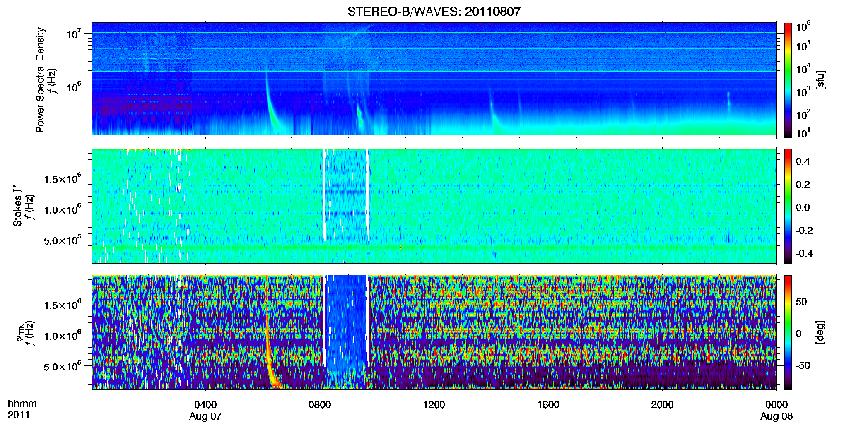Click the Stokes V colorbar

click(788, 206)
